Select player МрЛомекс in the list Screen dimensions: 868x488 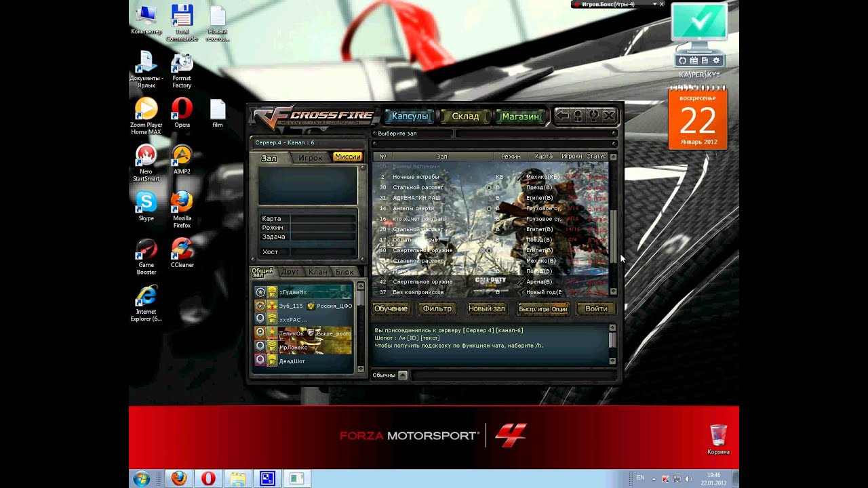303,347
